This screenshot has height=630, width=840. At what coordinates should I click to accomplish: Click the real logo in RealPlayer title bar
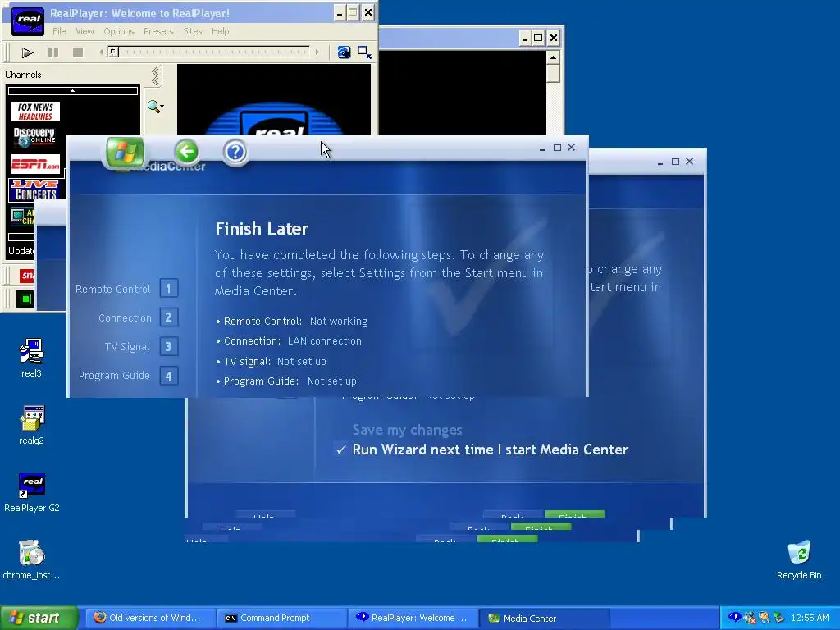[x=28, y=22]
